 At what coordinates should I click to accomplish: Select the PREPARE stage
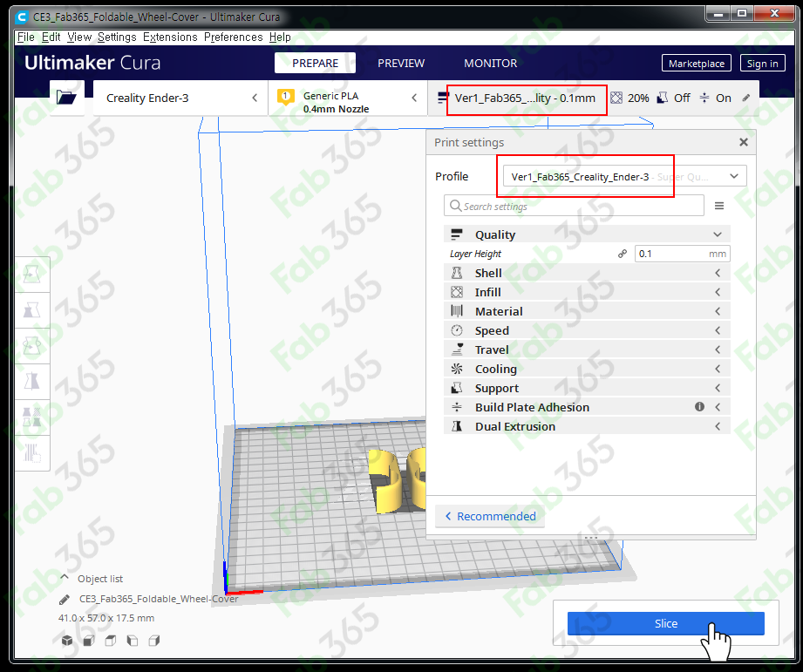click(x=315, y=63)
